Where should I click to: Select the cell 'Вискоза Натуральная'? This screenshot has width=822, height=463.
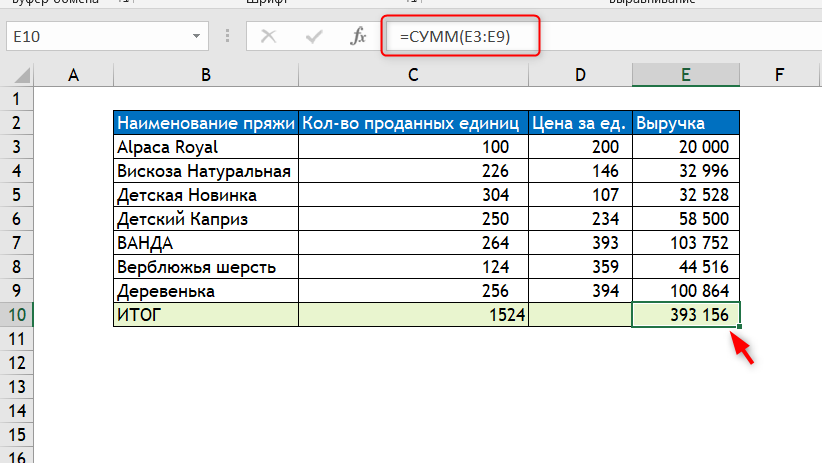(206, 171)
